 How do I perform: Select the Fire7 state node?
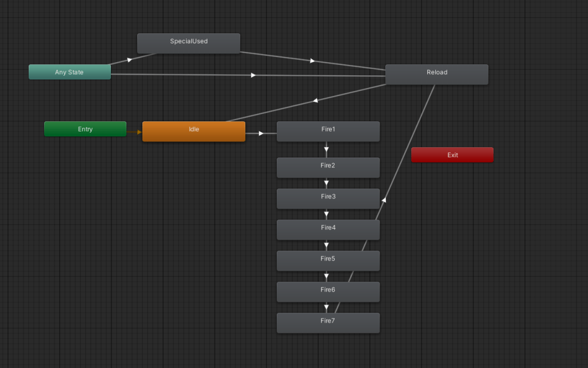pos(328,323)
